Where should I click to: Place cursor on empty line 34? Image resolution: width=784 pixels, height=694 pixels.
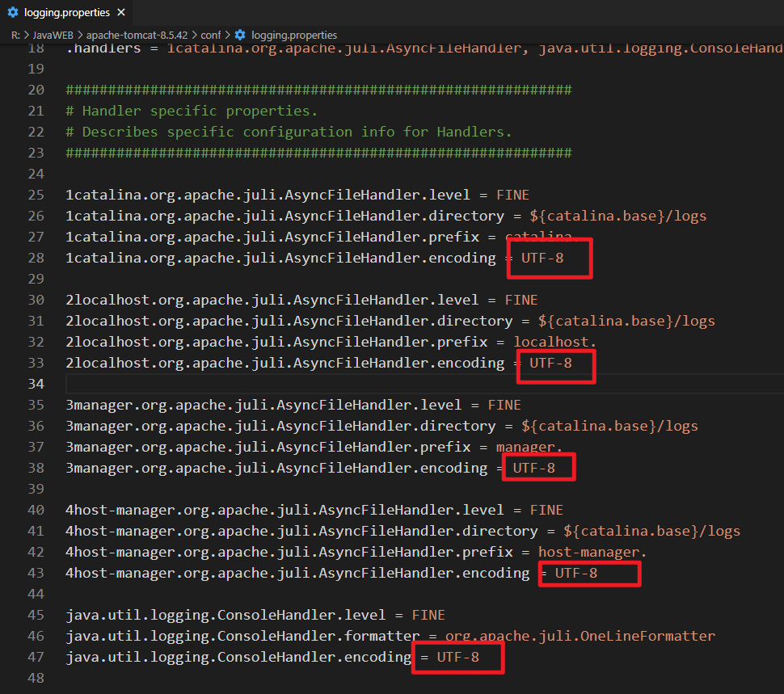point(424,384)
